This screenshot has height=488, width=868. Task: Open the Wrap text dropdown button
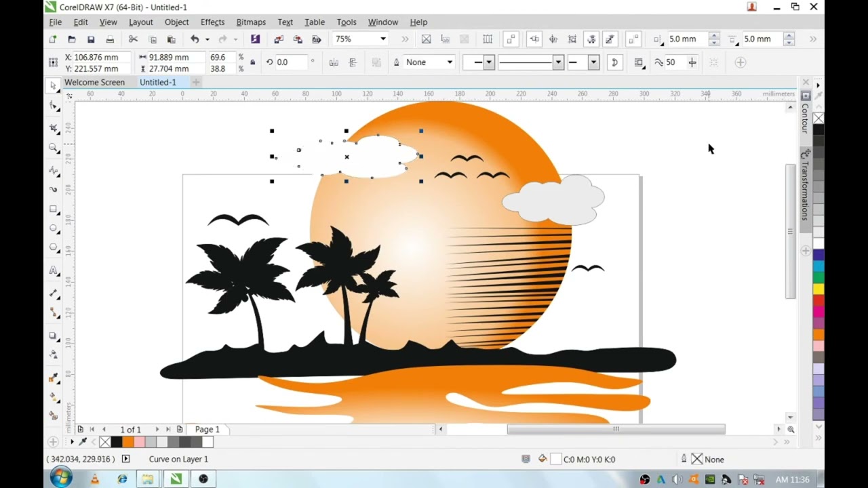[x=639, y=62]
